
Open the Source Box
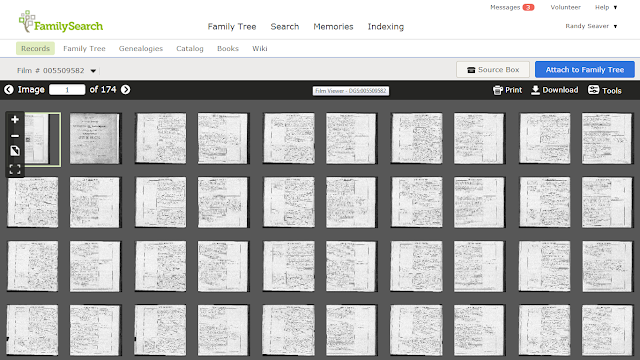[x=493, y=70]
